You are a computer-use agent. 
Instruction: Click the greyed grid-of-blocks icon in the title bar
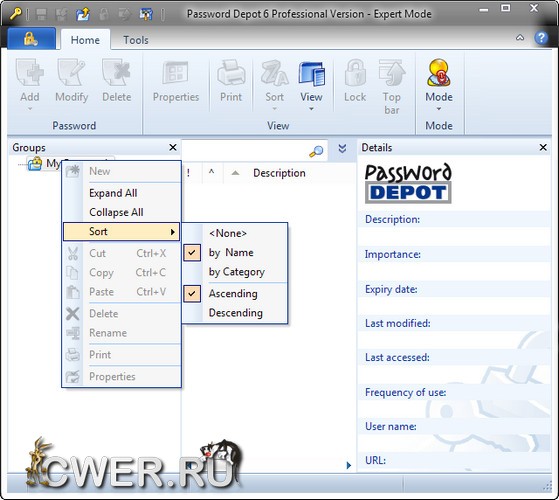coord(41,14)
